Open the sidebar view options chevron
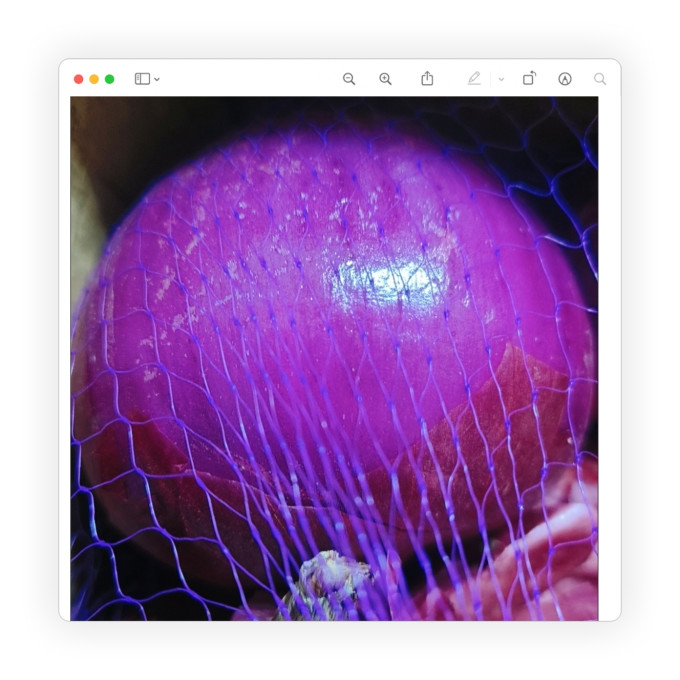 coord(157,79)
